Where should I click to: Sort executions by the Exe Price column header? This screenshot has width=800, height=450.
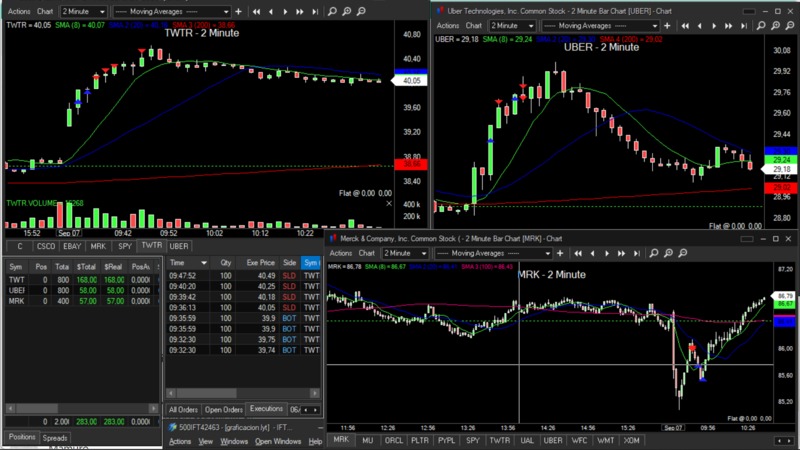(x=260, y=263)
